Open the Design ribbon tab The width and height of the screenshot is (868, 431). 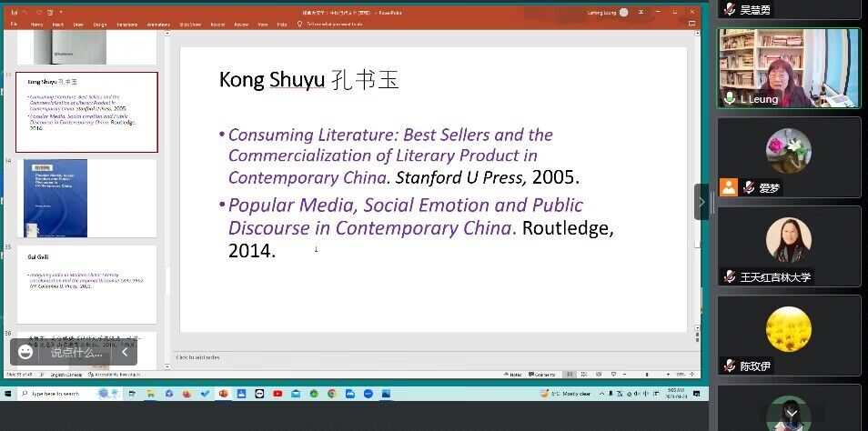point(100,25)
